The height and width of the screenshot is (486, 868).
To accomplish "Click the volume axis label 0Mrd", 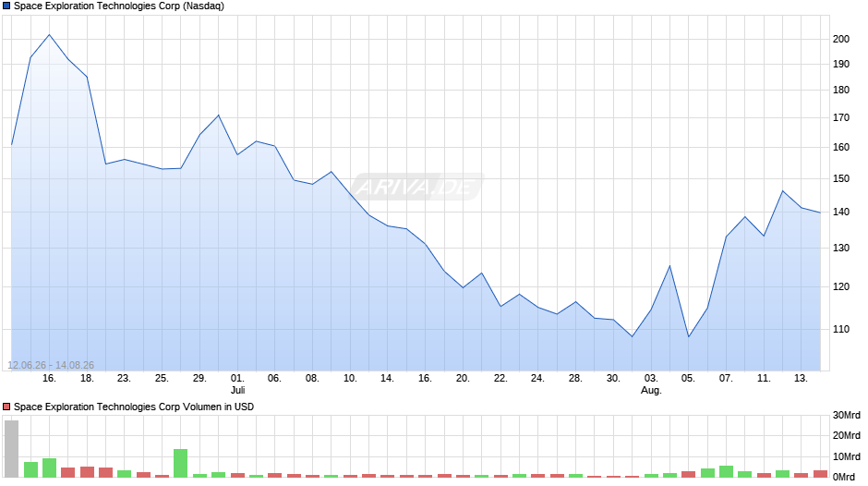I will (x=844, y=477).
